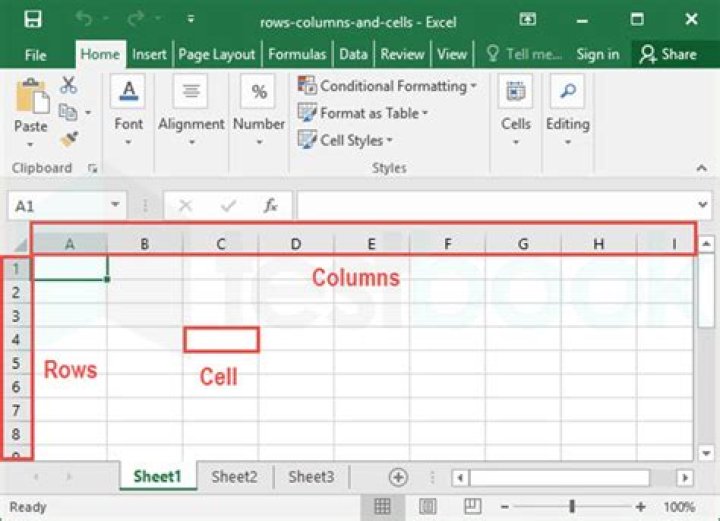Click the vertical scrollbar down arrow
The width and height of the screenshot is (720, 521).
(x=706, y=453)
